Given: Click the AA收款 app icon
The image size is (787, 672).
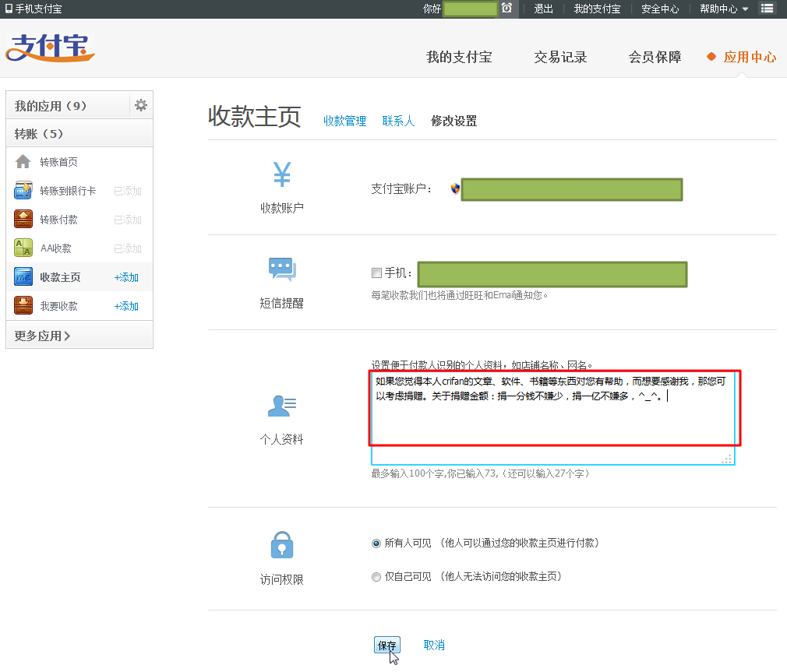Looking at the screenshot, I should point(23,248).
